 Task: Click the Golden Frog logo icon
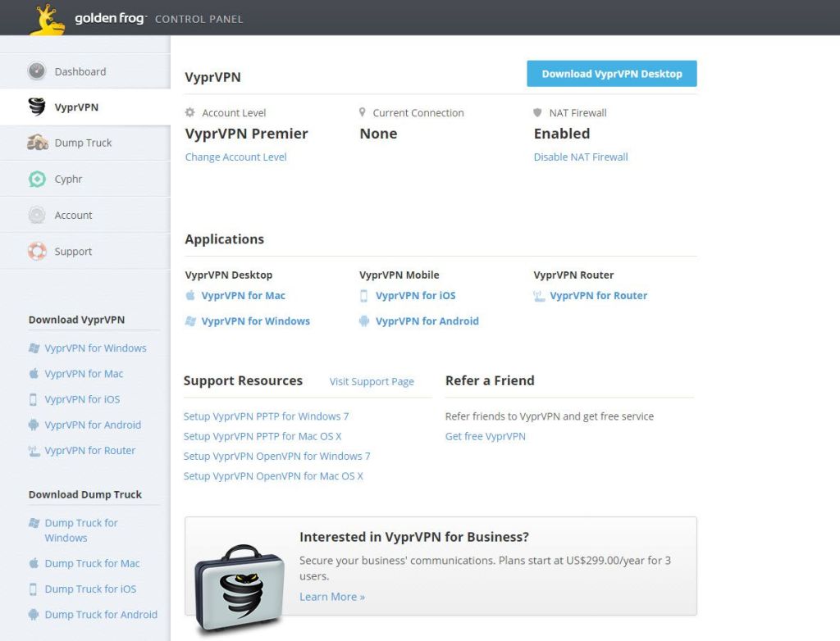47,20
